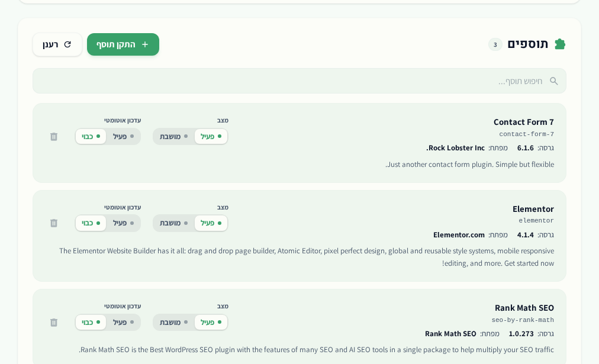Click the רענן refresh button
The height and width of the screenshot is (364, 599).
tap(57, 44)
